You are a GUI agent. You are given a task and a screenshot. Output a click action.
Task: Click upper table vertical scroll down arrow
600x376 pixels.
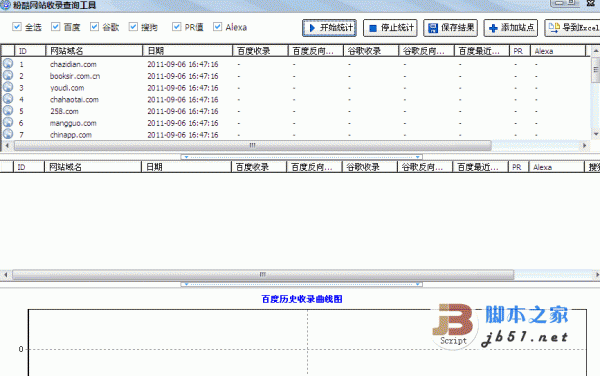(x=595, y=134)
